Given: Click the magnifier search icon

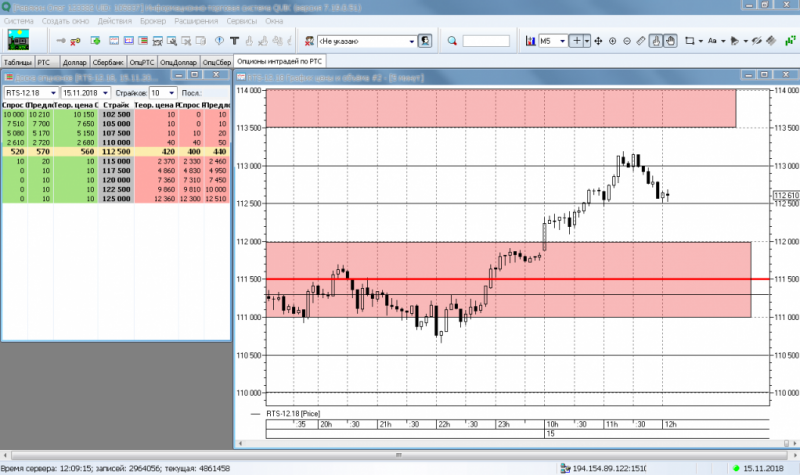Looking at the screenshot, I should pos(452,41).
